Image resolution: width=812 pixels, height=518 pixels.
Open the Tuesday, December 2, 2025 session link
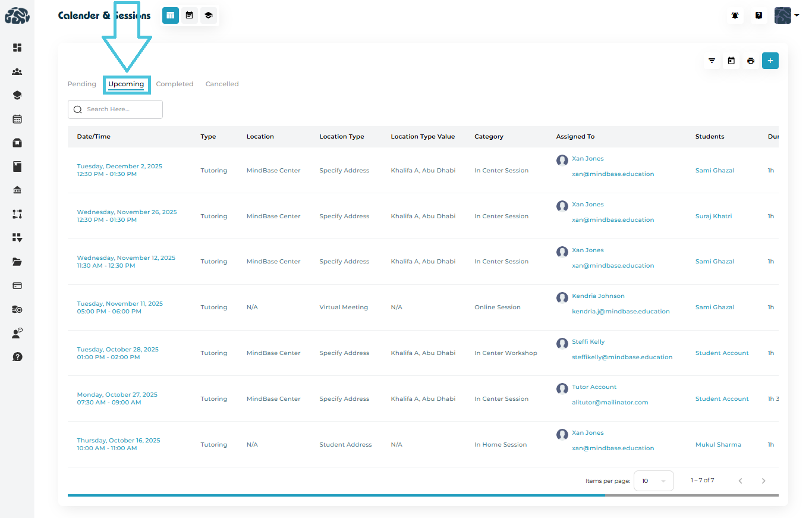[119, 167]
